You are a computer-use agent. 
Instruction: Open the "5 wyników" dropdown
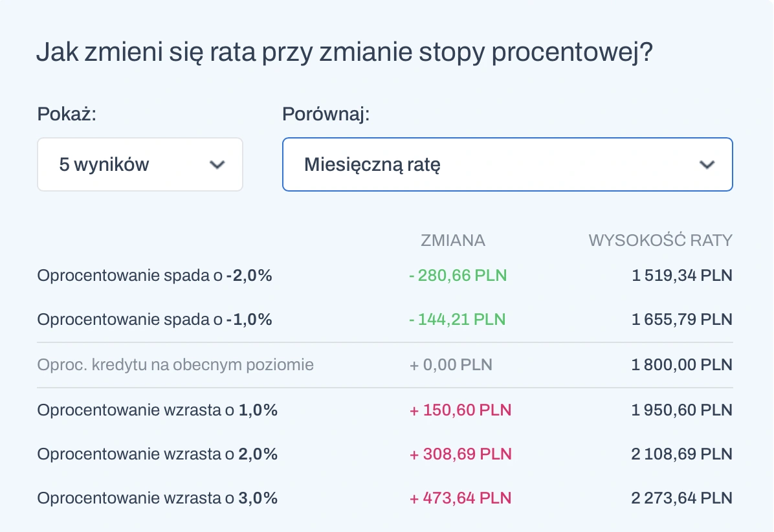coord(140,164)
